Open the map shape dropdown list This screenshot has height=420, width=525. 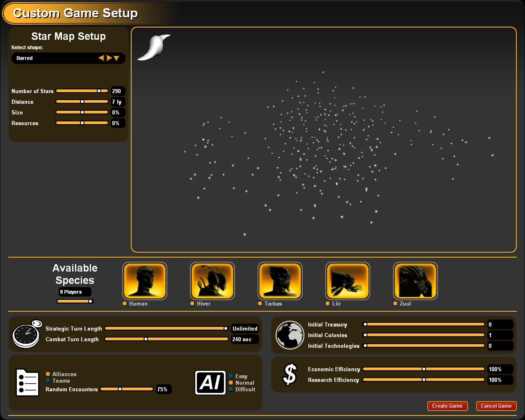pyautogui.click(x=116, y=58)
